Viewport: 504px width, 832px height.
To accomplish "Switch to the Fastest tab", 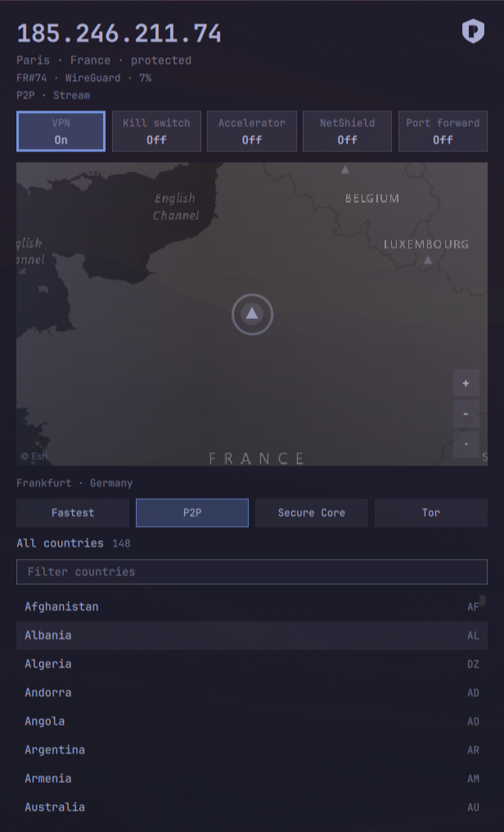I will [x=73, y=513].
